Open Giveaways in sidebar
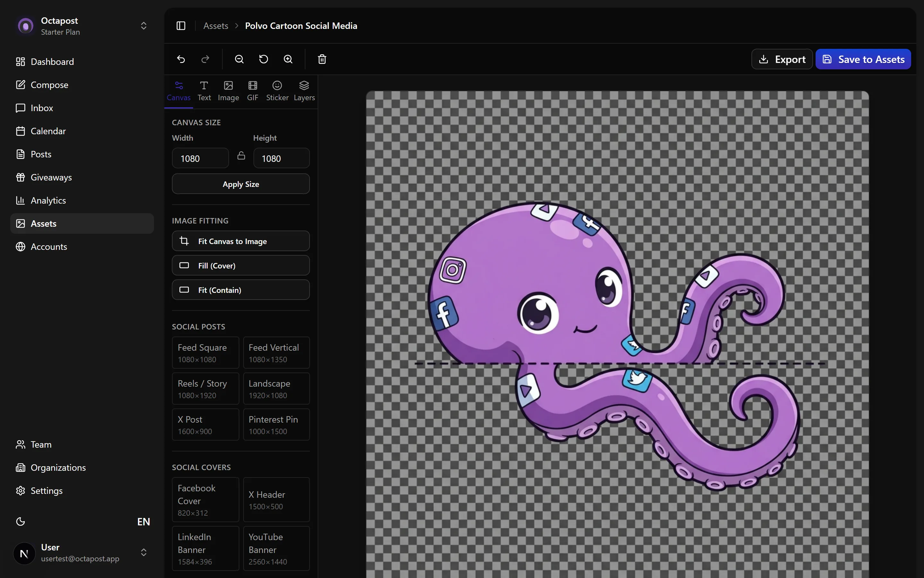 click(82, 177)
